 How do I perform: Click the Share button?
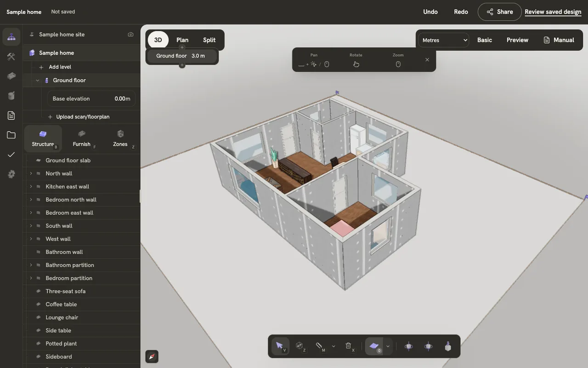[x=500, y=12]
